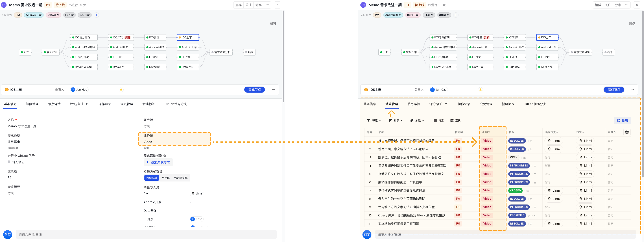Click the REOPENED status in defect row 10

(x=517, y=216)
